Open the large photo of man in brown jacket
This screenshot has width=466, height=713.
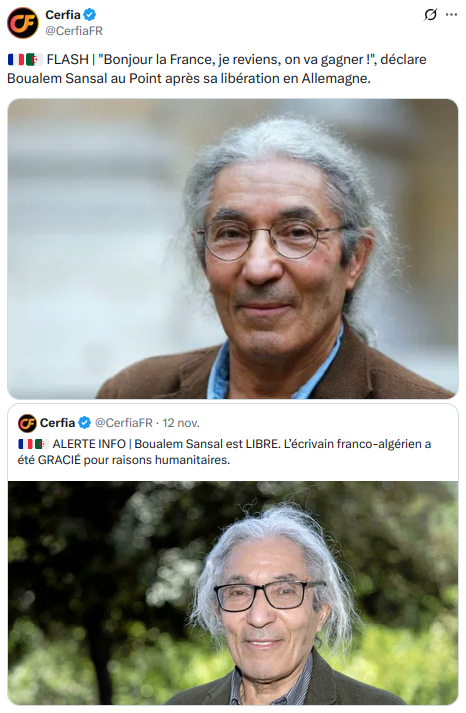[233, 249]
